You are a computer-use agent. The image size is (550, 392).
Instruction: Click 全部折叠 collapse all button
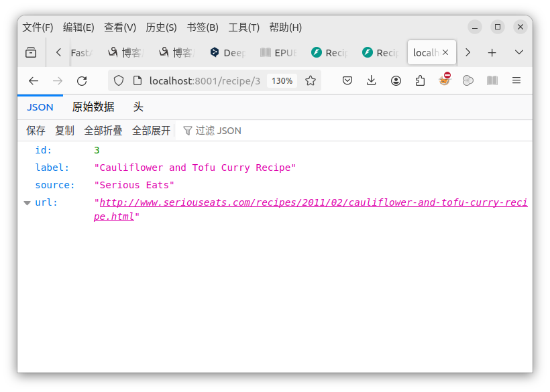103,131
